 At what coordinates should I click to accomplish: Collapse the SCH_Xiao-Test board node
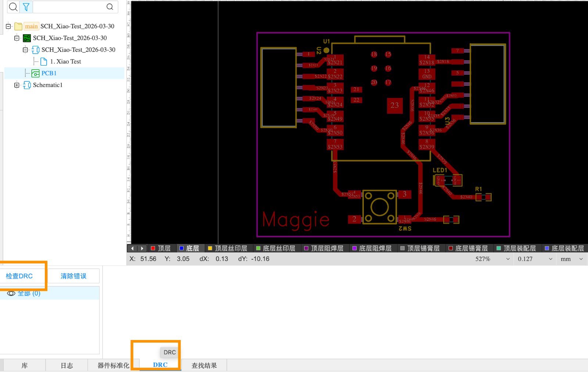pos(17,38)
